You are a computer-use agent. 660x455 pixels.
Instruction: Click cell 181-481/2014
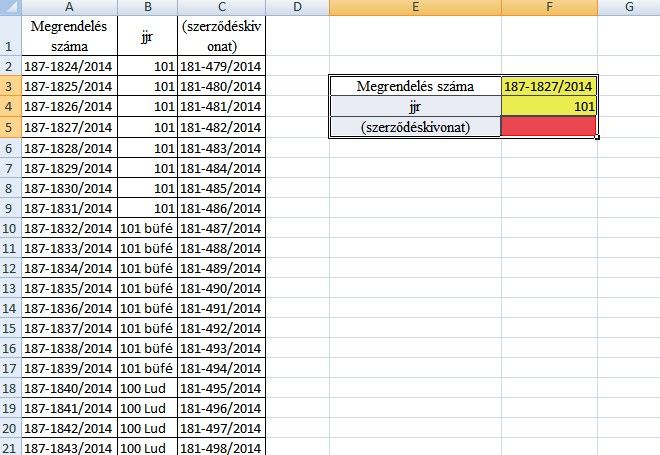tap(222, 106)
